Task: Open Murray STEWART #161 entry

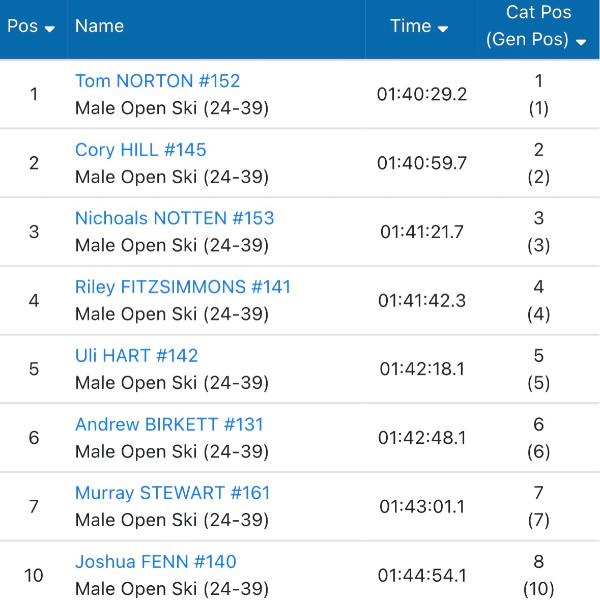Action: pos(172,493)
